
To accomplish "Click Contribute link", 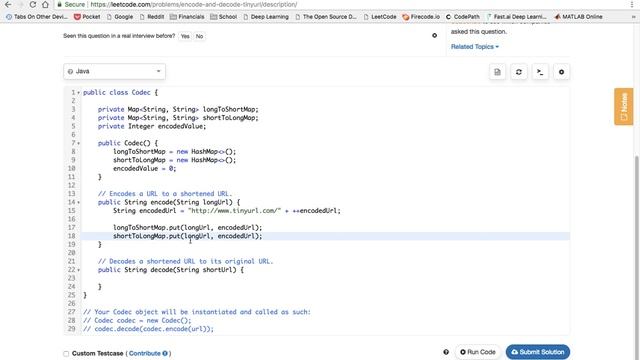I will (x=144, y=353).
